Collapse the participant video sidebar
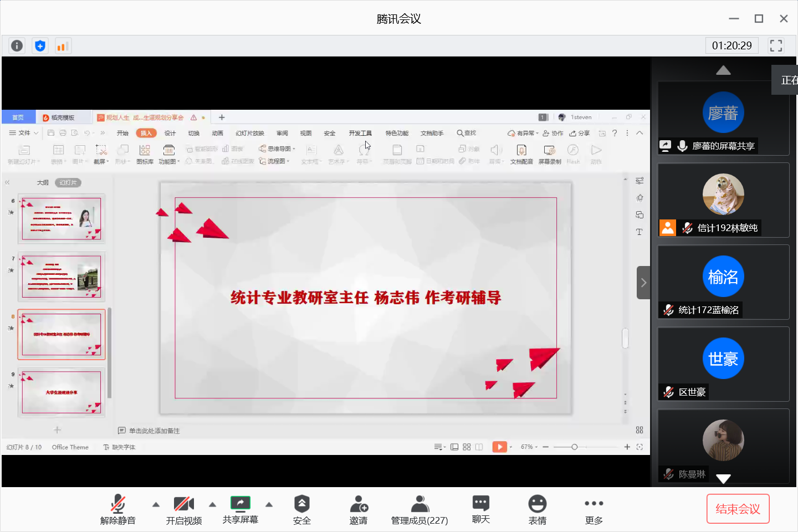798x532 pixels. pyautogui.click(x=643, y=283)
